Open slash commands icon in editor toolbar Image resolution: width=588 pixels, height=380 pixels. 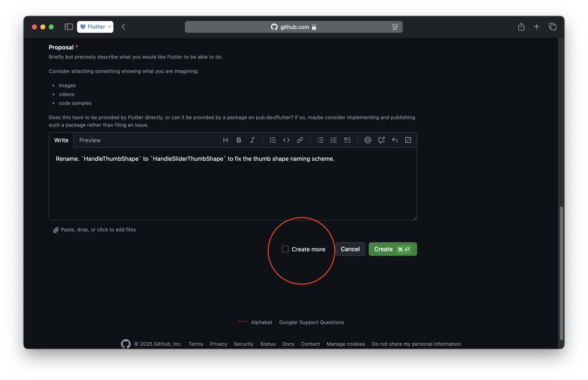(x=408, y=140)
